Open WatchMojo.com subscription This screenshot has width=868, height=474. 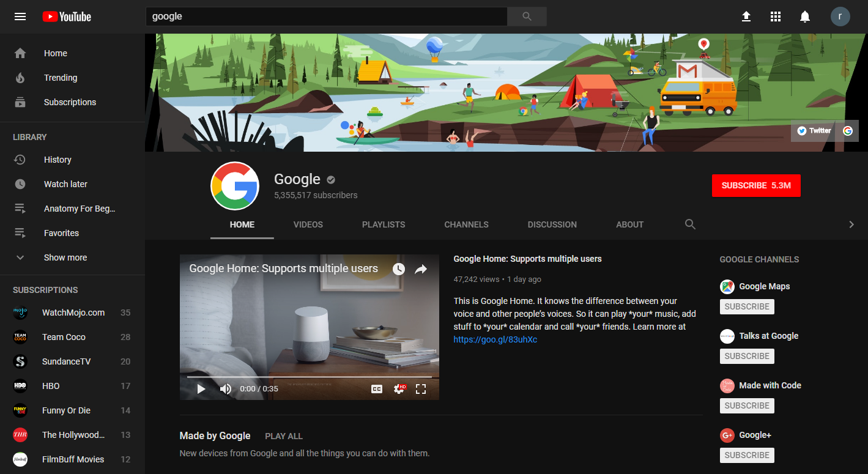point(72,313)
